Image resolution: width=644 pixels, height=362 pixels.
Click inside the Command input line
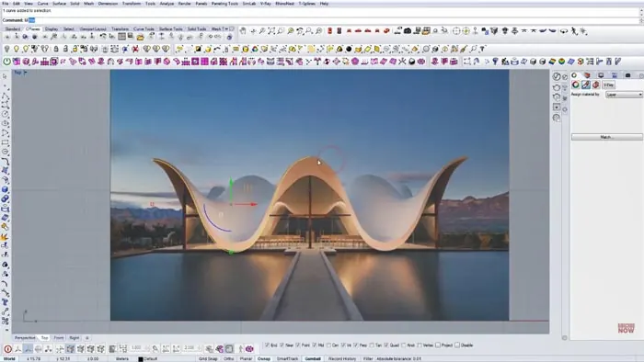point(320,20)
